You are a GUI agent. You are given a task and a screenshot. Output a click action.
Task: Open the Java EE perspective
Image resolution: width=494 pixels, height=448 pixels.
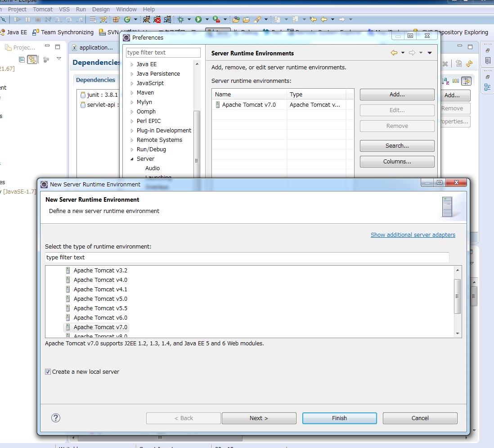pyautogui.click(x=14, y=32)
